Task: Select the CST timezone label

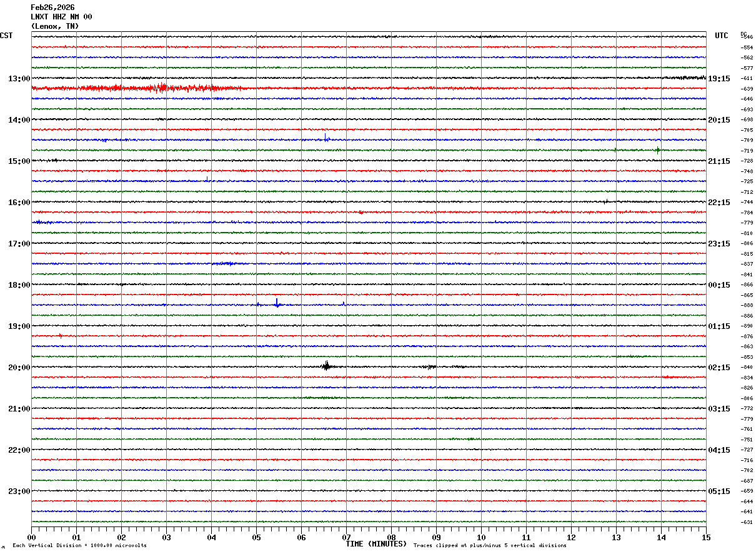Action: click(x=6, y=36)
